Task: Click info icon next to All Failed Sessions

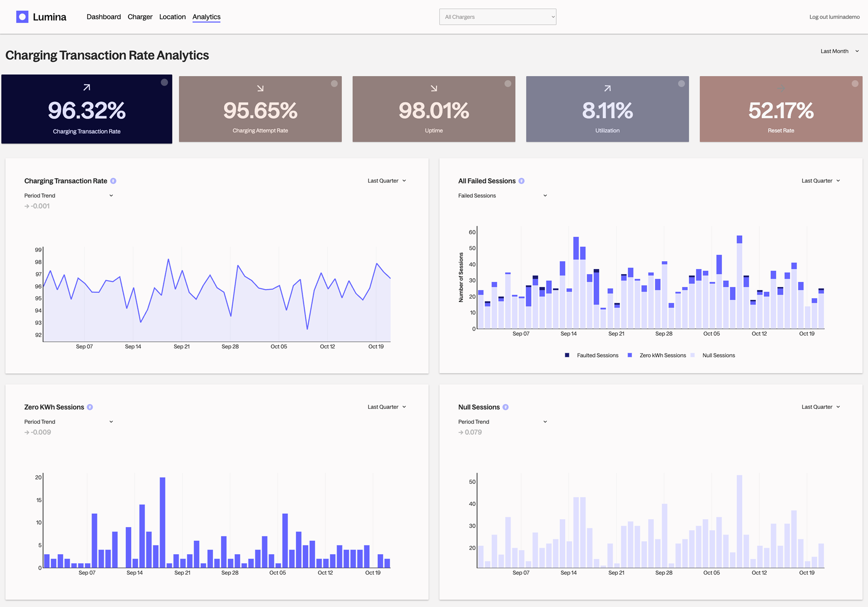Action: [x=521, y=181]
